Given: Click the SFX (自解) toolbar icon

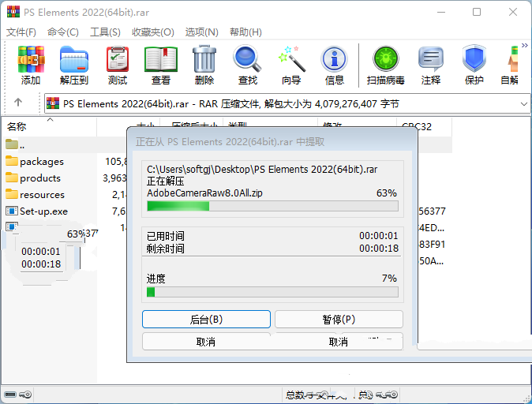Looking at the screenshot, I should click(x=510, y=65).
